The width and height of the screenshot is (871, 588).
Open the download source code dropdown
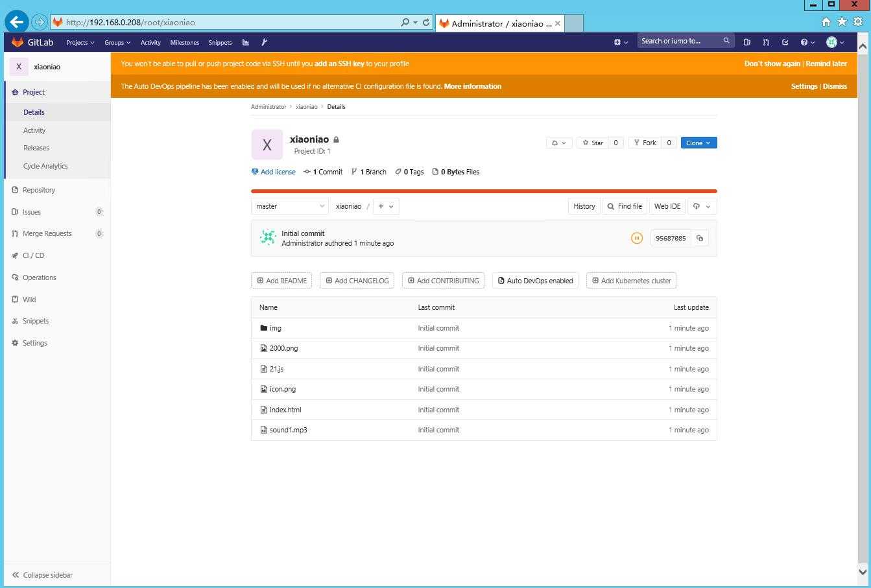[702, 206]
